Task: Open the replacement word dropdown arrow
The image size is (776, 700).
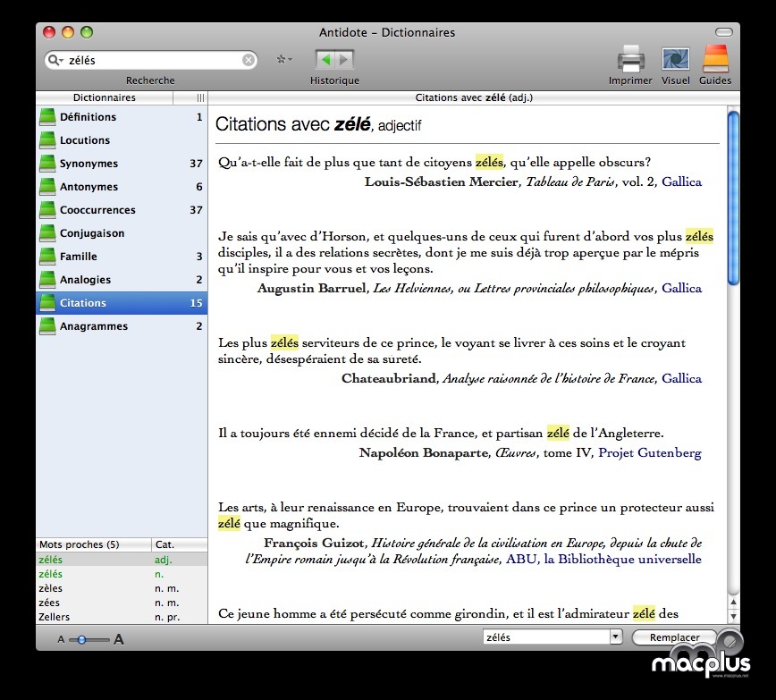Action: click(x=616, y=637)
